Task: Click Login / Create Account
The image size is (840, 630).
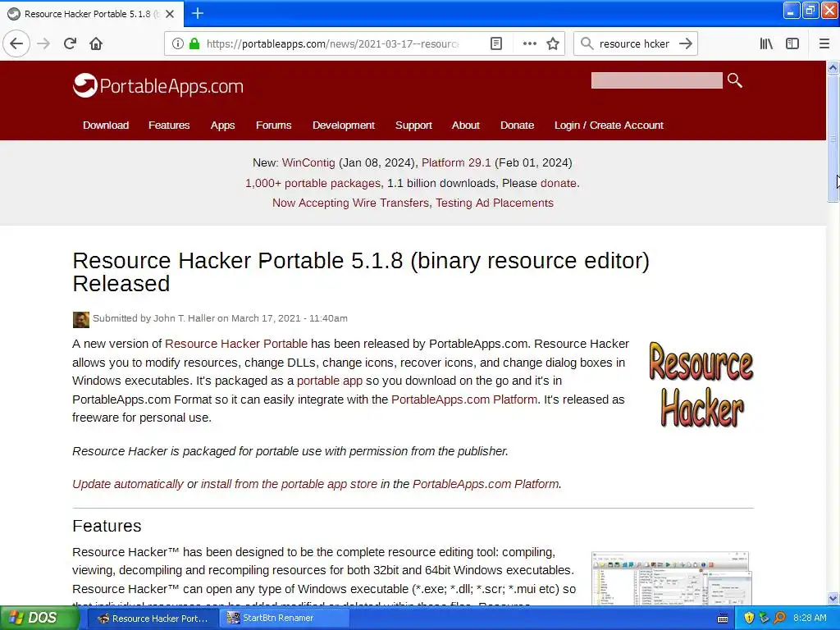Action: [609, 126]
